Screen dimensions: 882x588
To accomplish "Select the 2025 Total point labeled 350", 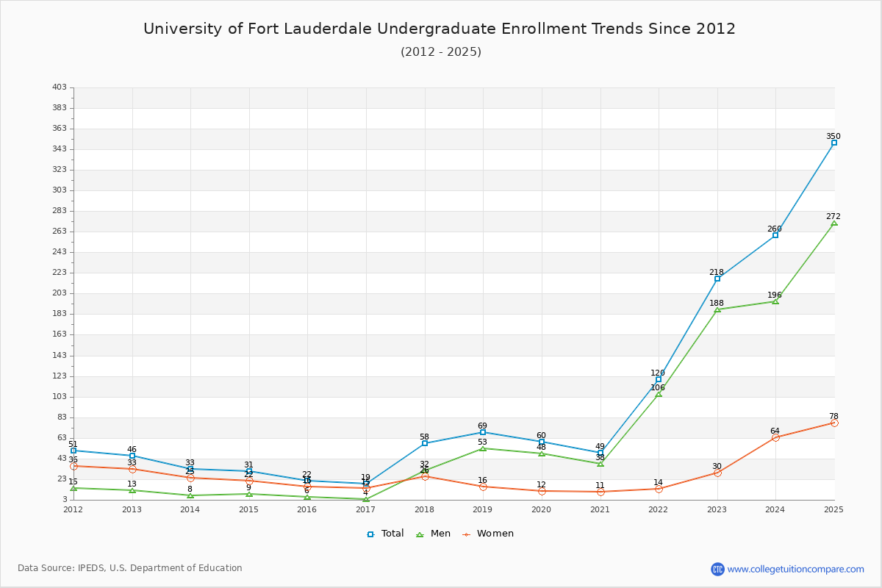I will [834, 143].
